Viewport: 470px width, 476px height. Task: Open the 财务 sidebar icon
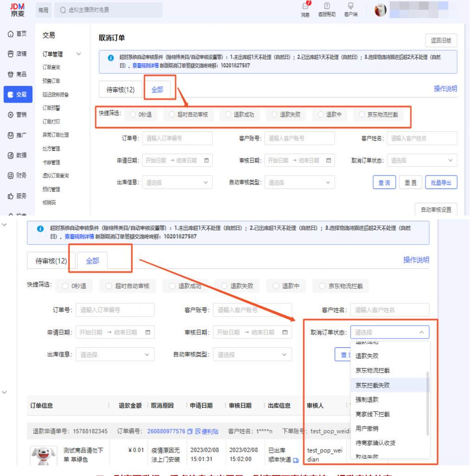coord(18,175)
